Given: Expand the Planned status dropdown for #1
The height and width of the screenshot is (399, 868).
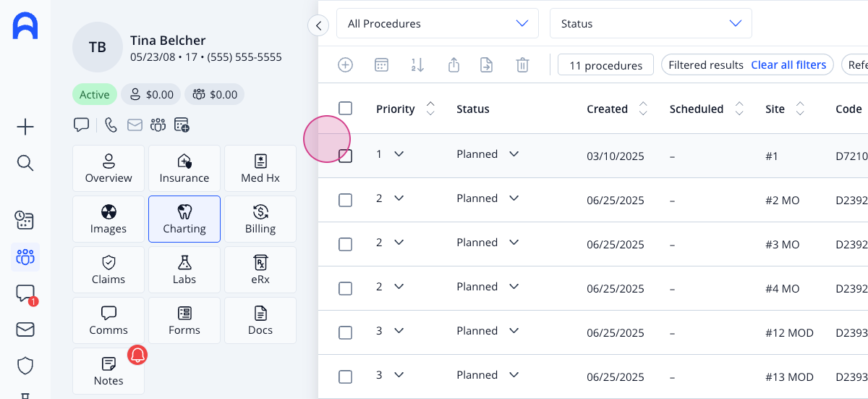Looking at the screenshot, I should [x=514, y=154].
